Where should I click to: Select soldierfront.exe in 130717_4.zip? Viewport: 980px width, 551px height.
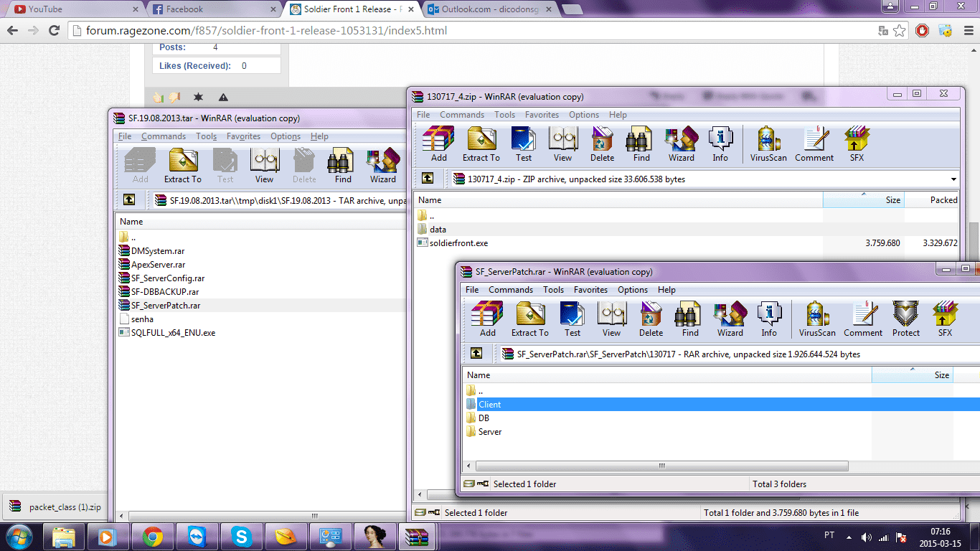pyautogui.click(x=453, y=243)
